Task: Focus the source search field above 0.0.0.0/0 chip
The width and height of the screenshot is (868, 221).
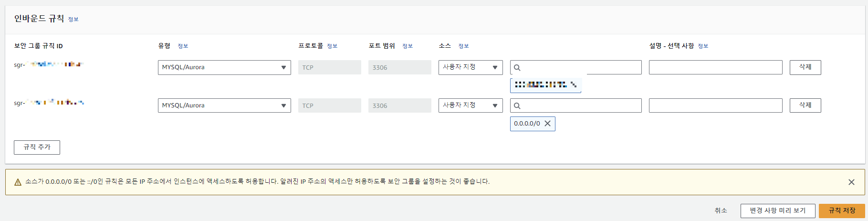Action: pos(575,105)
